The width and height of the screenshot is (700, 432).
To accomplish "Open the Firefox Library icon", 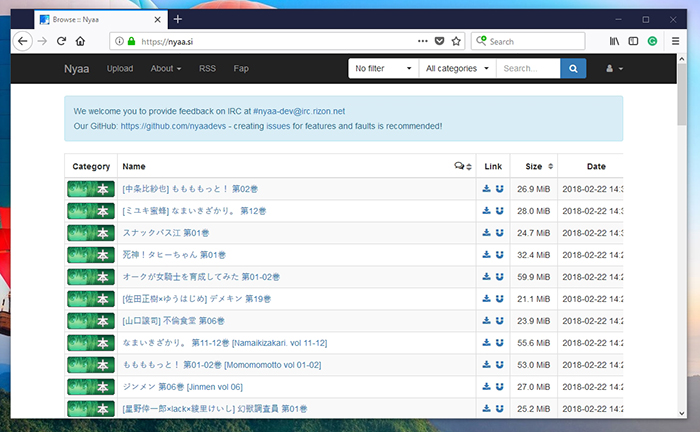I will tap(614, 42).
